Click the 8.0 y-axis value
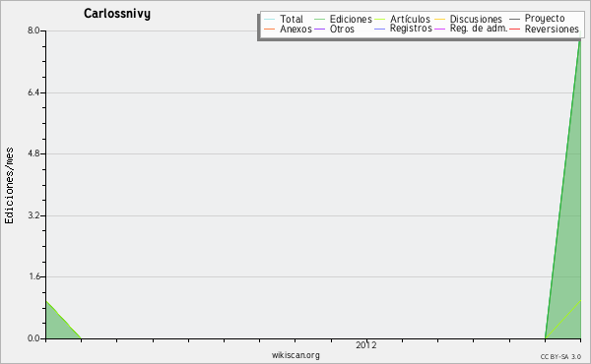591x364 pixels. point(33,30)
